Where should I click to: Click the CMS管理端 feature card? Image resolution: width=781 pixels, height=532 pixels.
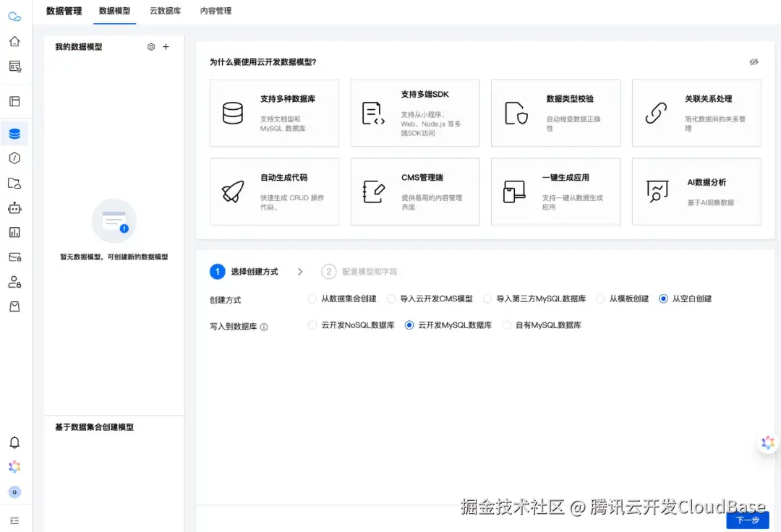click(415, 191)
